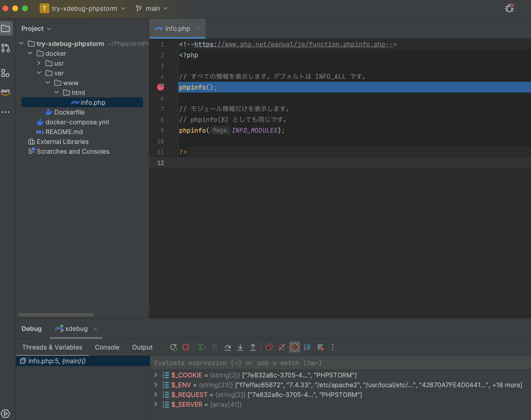Screen dimensions: 531x420
Task: Resume program execution
Action: 202,347
